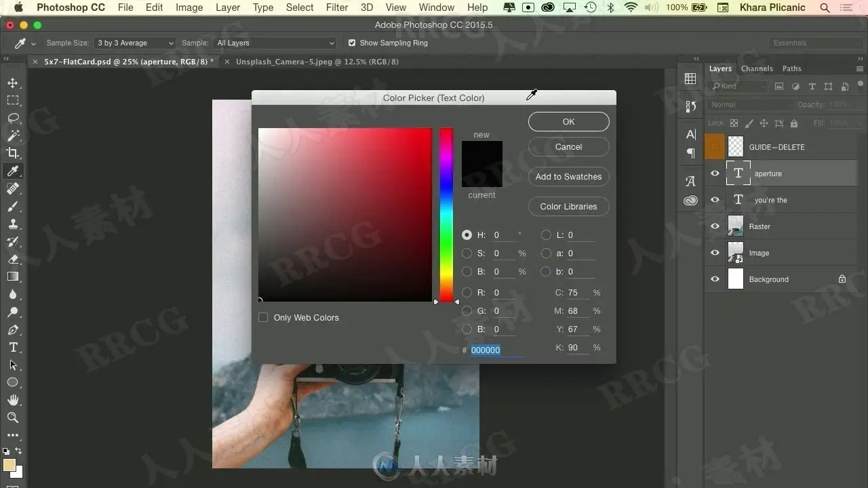Select the Path Selection tool
This screenshot has height=488, width=868.
point(13,365)
